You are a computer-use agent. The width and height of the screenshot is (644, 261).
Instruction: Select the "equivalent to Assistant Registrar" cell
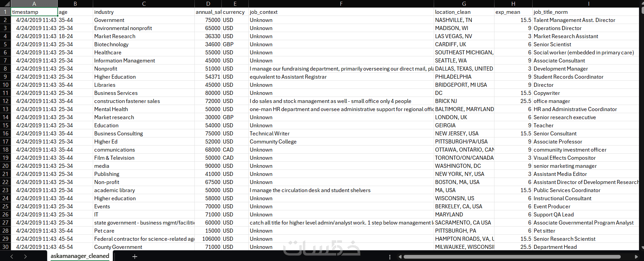tap(341, 77)
